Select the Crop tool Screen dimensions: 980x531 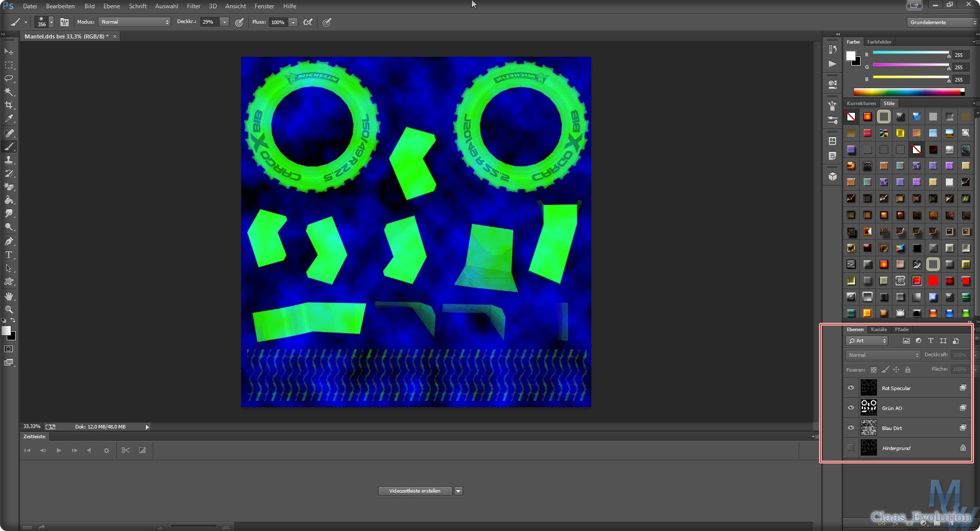(x=9, y=105)
